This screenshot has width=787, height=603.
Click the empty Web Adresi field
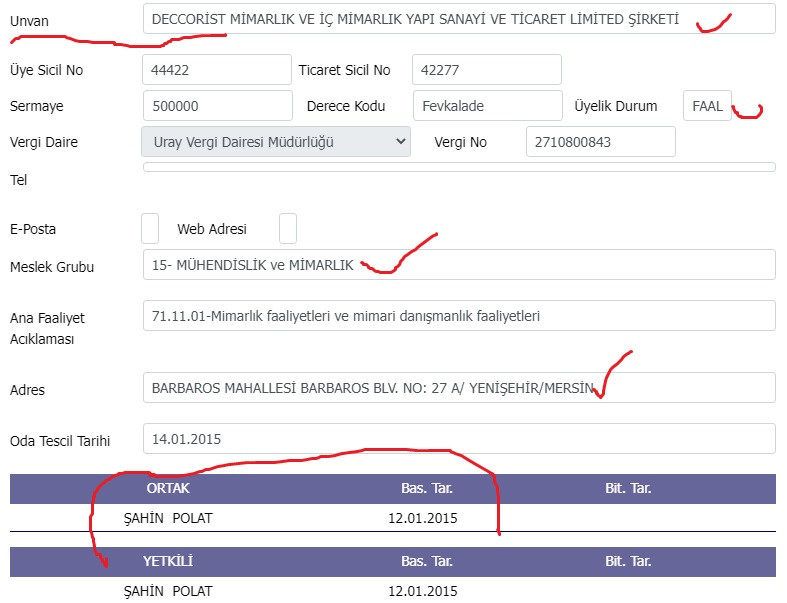click(288, 228)
